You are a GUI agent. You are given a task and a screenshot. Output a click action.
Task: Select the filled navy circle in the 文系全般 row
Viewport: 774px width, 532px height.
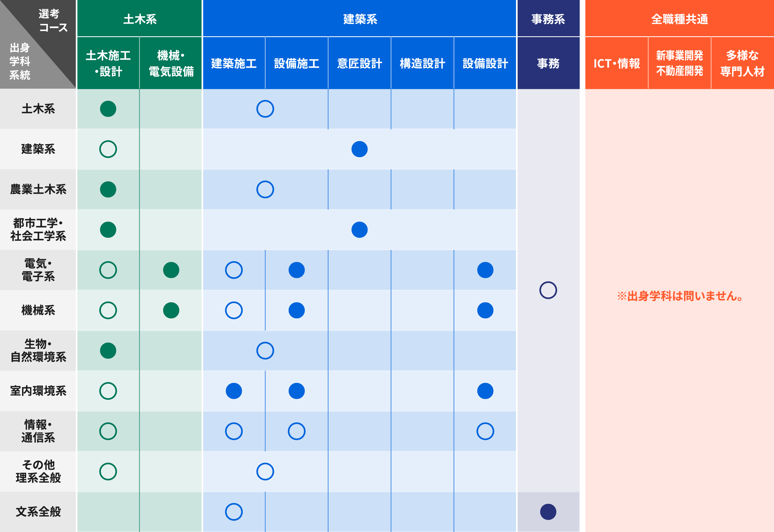548,512
